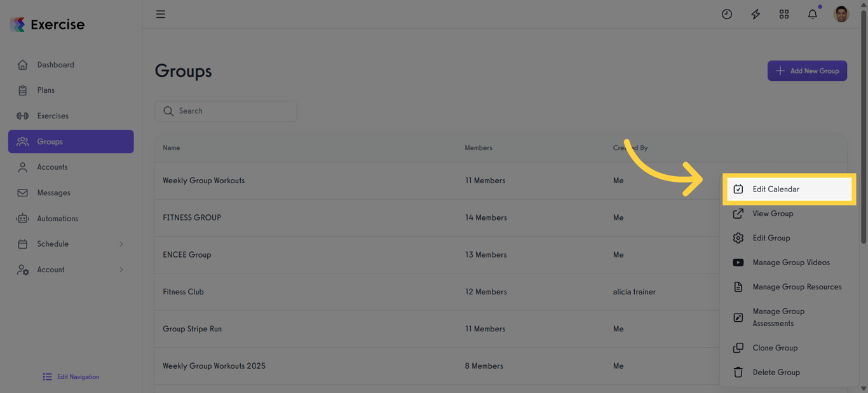The height and width of the screenshot is (393, 868).
Task: Click the Add New Group button
Action: (x=807, y=71)
